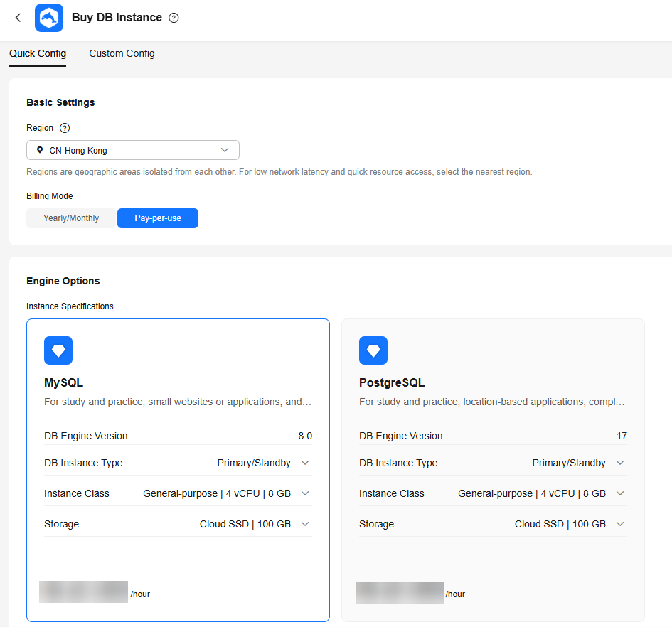
Task: Switch to the Quick Config tab
Action: click(38, 53)
